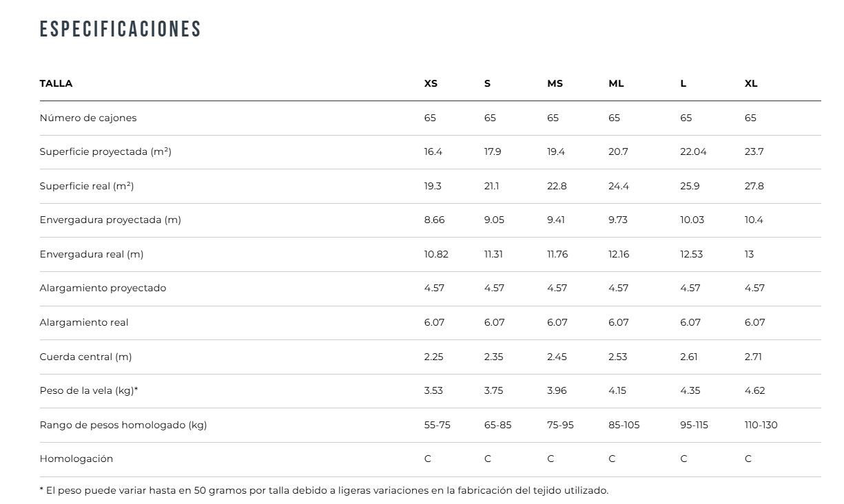
Task: Click the ESPECIFICACIONES heading
Action: pyautogui.click(x=121, y=29)
